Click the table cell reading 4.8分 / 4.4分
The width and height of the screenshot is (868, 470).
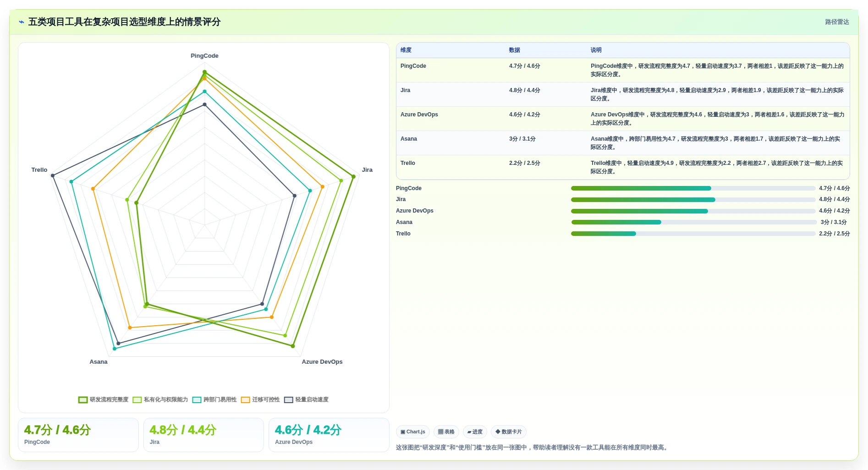click(x=525, y=90)
